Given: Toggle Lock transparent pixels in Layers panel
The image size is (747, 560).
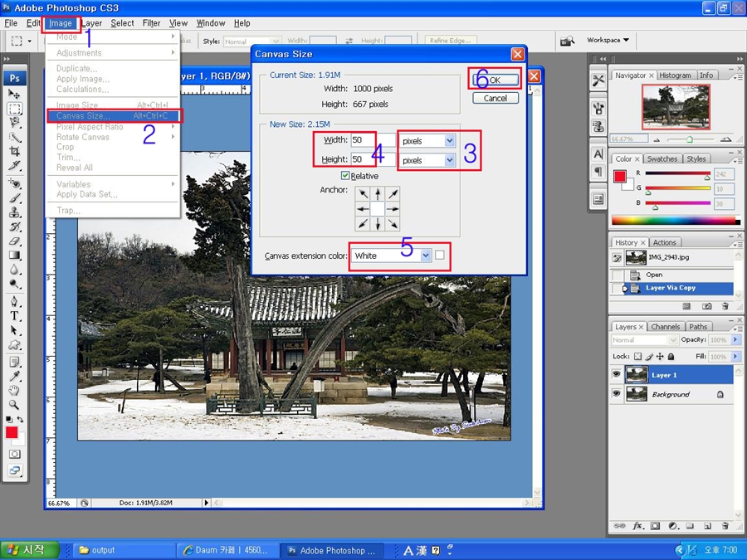Looking at the screenshot, I should tap(638, 356).
